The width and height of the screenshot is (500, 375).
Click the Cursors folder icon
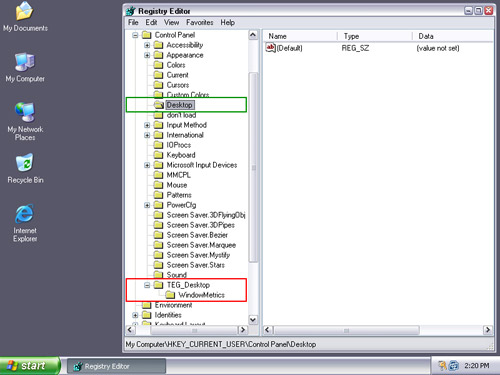click(158, 85)
